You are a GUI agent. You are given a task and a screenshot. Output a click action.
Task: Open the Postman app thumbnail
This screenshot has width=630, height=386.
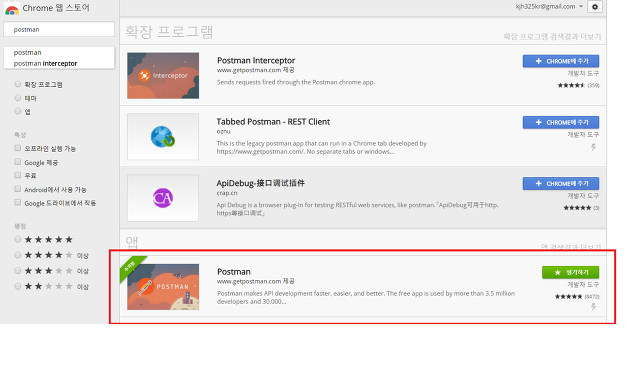[163, 287]
